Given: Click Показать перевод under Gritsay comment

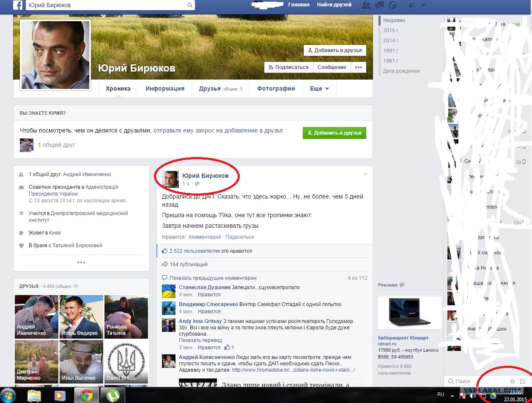Looking at the screenshot, I should [200, 340].
